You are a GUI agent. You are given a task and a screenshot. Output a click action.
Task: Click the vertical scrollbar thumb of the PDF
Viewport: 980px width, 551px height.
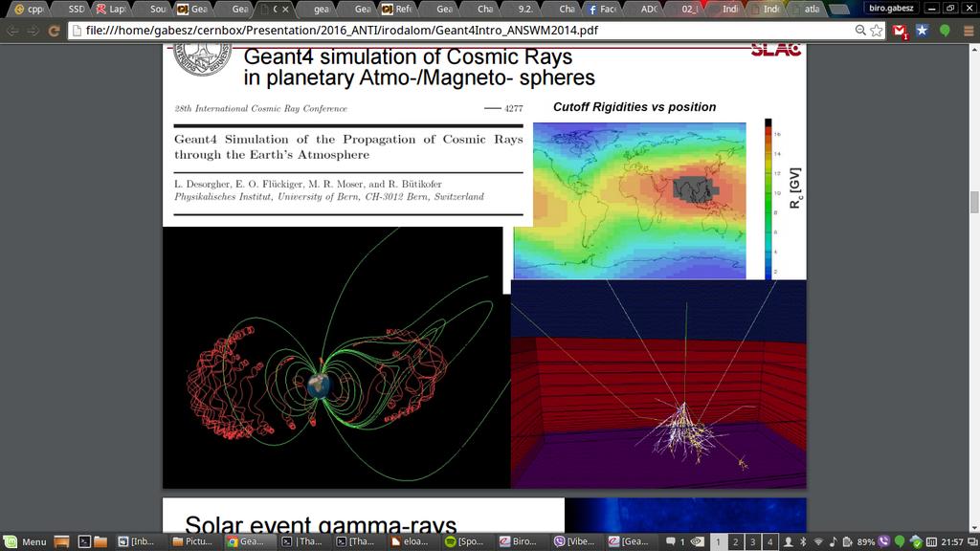click(x=973, y=203)
